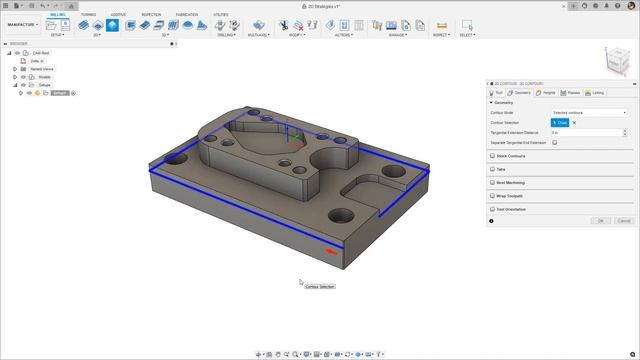This screenshot has height=360, width=640.
Task: Open the Contour Mode dropdown
Action: point(589,112)
